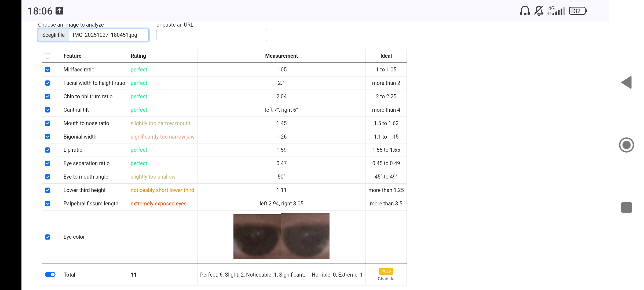This screenshot has height=290, width=644.
Task: Click the left eye color thumbnail
Action: coord(257,237)
